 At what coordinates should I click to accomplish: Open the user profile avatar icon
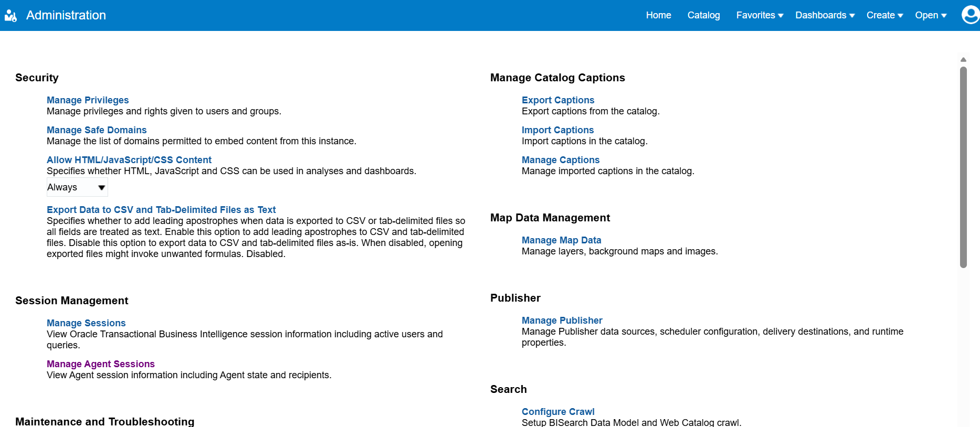click(971, 15)
